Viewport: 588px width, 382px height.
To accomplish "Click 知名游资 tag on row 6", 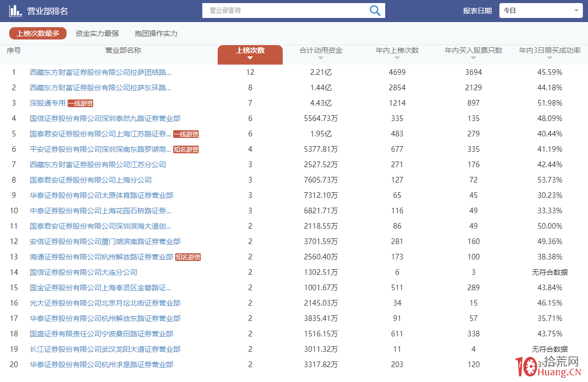I will (x=185, y=150).
